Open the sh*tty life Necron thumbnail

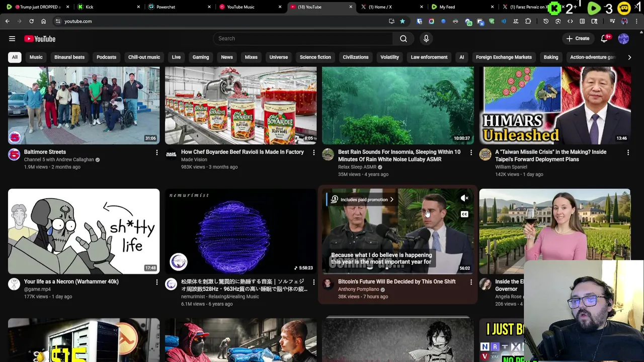(x=84, y=231)
